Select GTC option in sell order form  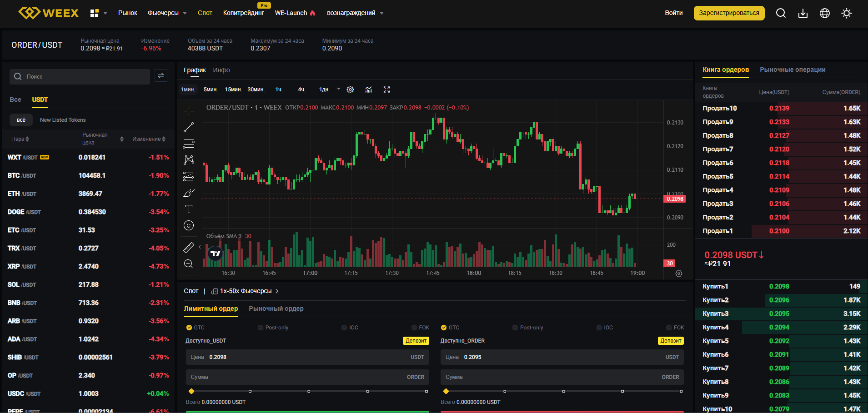point(450,328)
